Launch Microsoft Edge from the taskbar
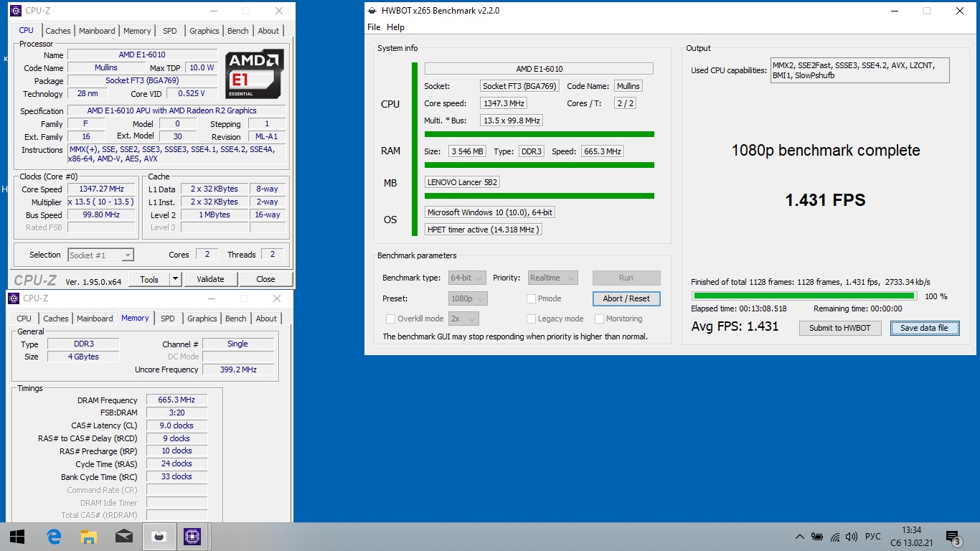Screen dimensions: 980x551 (54, 536)
